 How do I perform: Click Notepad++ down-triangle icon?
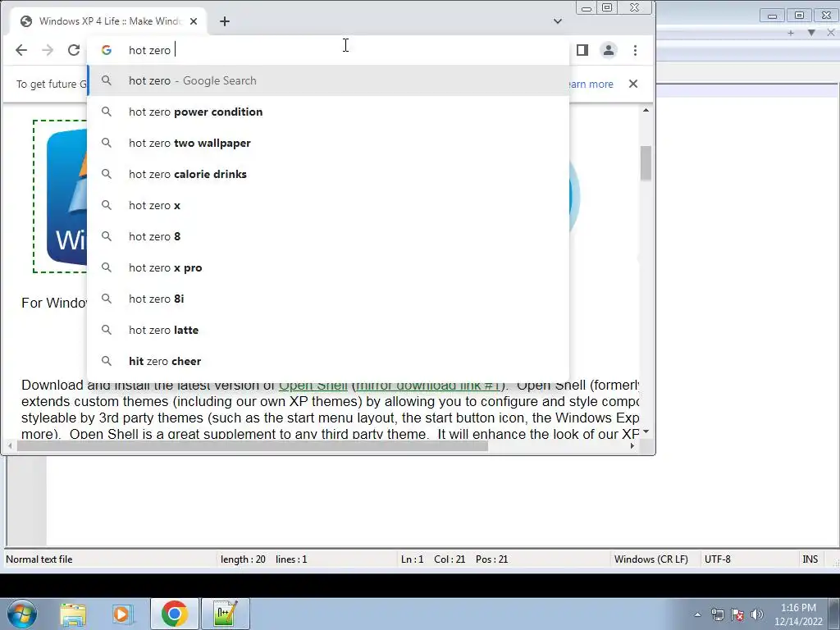(x=811, y=33)
